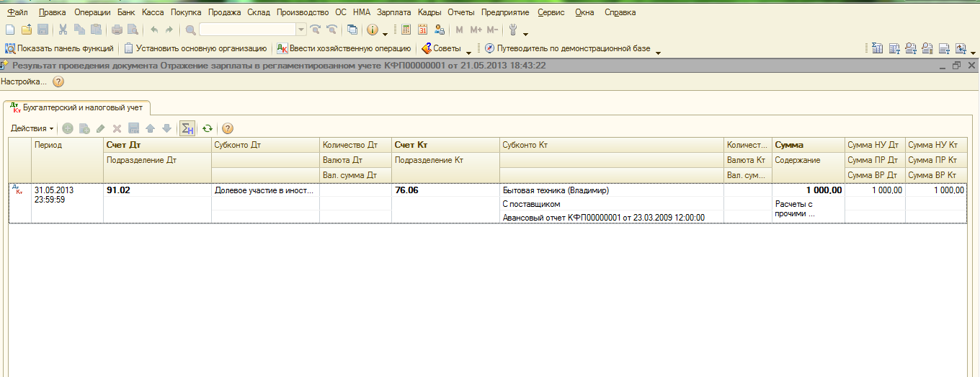Screen dimensions: 980x377
Task: Click the magnifier document T icon at the right toolbar
Action: (911, 48)
